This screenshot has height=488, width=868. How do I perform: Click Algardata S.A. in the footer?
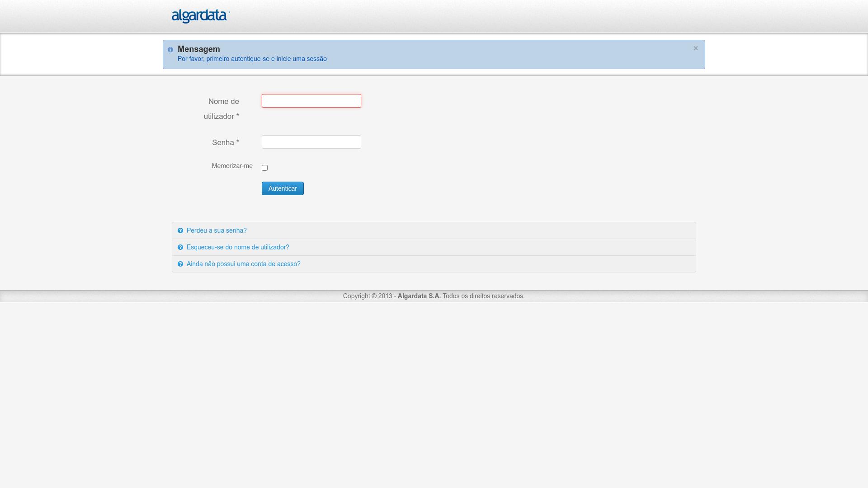pyautogui.click(x=419, y=296)
